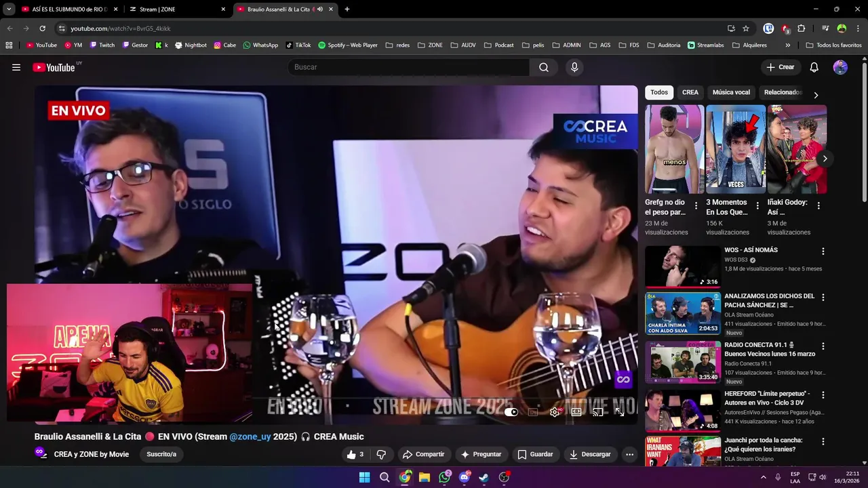This screenshot has height=488, width=868.
Task: Toggle subtitles in the video player
Action: point(533,412)
